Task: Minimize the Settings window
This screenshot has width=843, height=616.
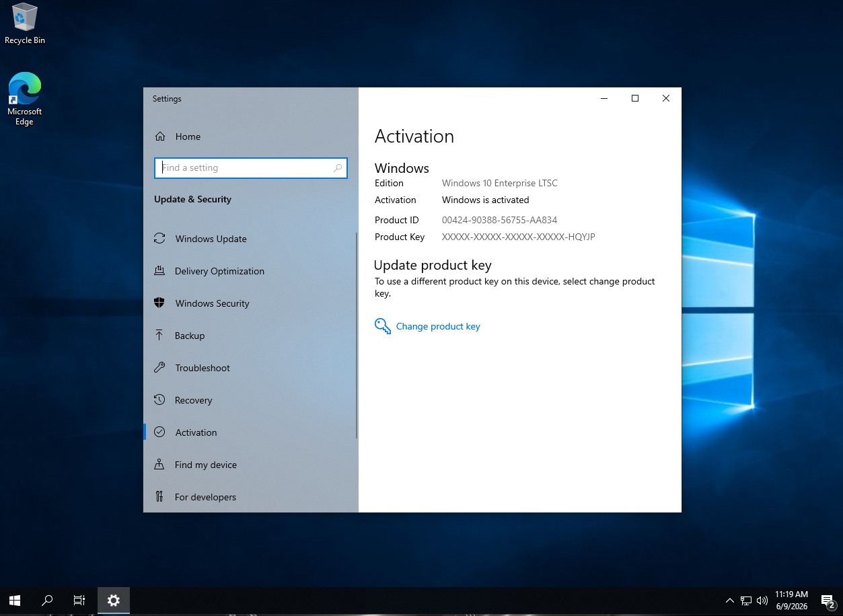Action: click(603, 98)
